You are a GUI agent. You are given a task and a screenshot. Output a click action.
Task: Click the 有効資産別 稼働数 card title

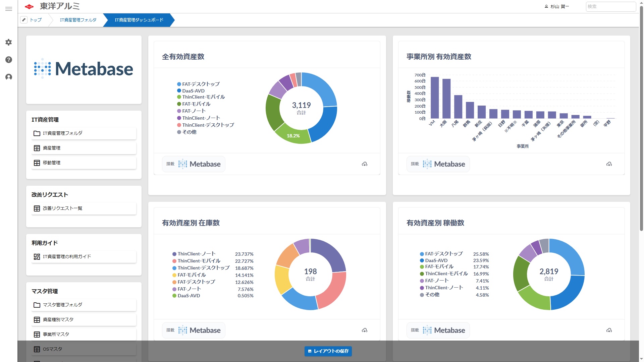tap(435, 223)
